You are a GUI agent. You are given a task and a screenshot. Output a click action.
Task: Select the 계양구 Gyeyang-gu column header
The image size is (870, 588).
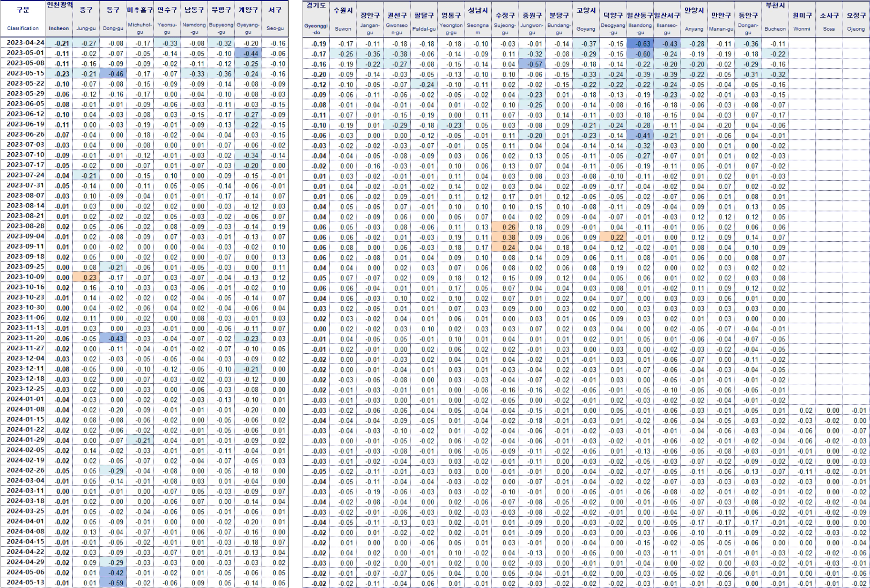point(248,19)
